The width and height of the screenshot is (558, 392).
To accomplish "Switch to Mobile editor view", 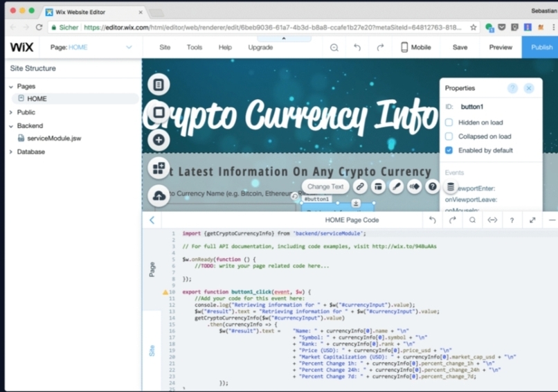I will click(x=416, y=47).
